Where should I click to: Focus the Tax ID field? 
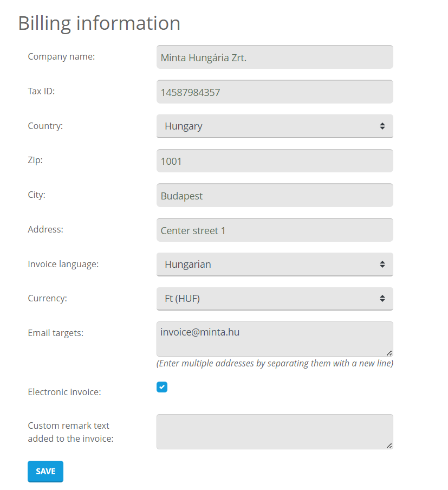click(274, 92)
